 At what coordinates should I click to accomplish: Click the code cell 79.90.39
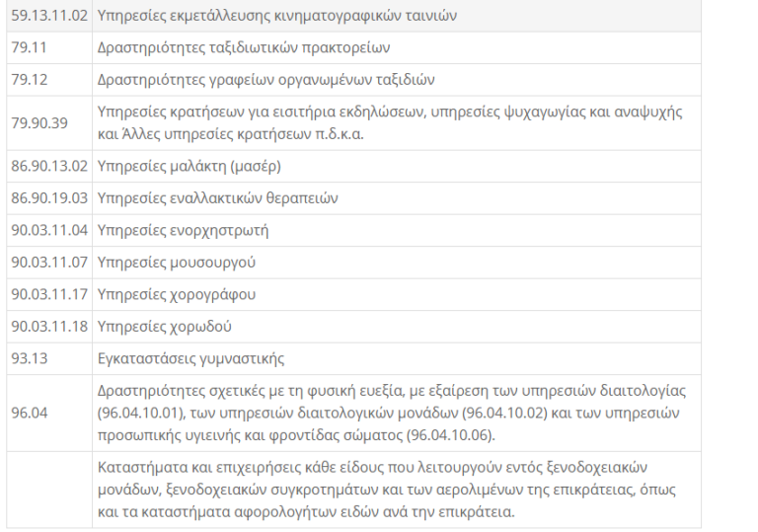click(38, 122)
